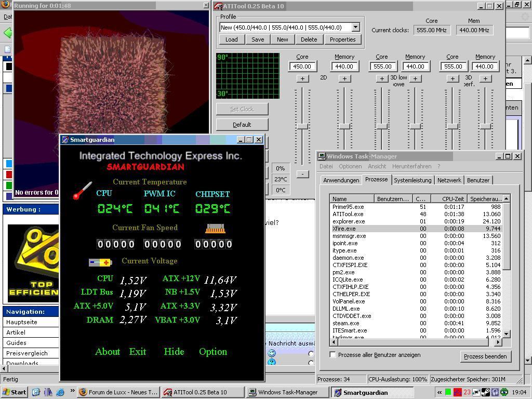The width and height of the screenshot is (532, 399).
Task: Click the Save profile button in ATITool
Action: tap(258, 39)
